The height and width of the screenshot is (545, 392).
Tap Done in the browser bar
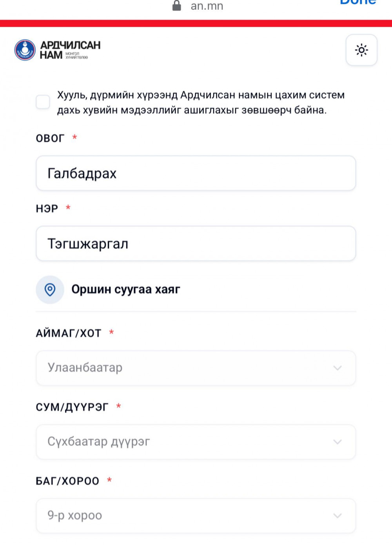pyautogui.click(x=358, y=2)
